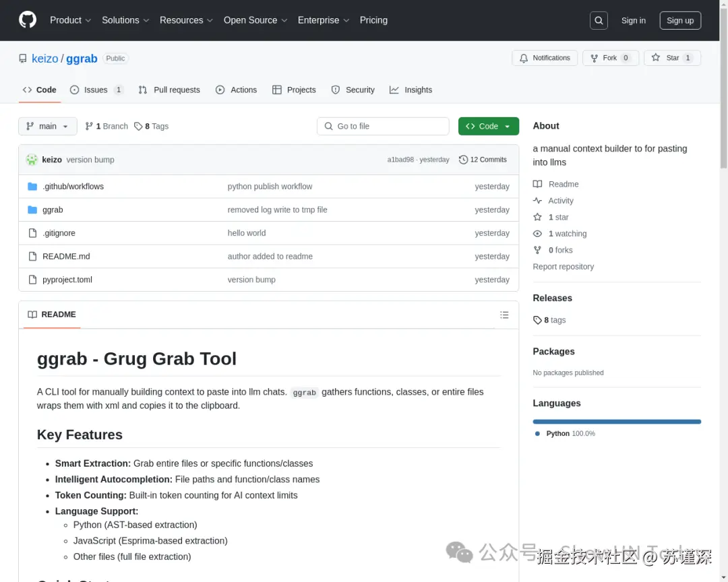
Task: Open the .gitignore file
Action: point(59,233)
